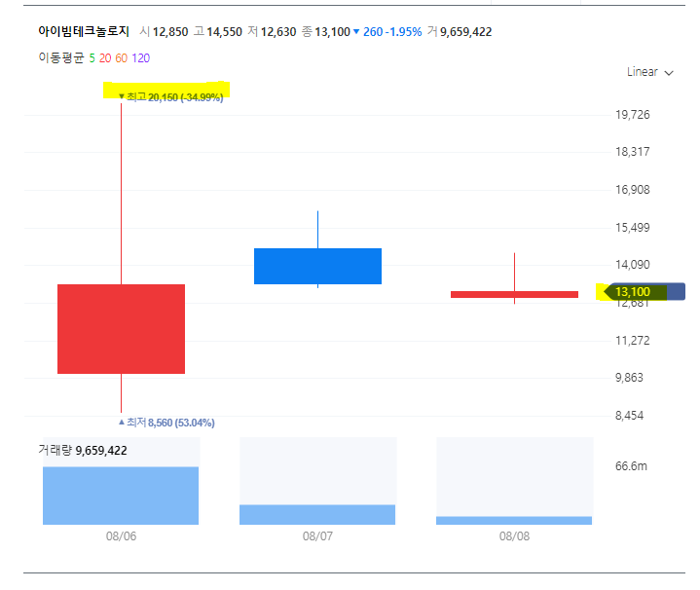This screenshot has width=700, height=590.
Task: Click the 9,863 price axis label
Action: click(x=629, y=378)
